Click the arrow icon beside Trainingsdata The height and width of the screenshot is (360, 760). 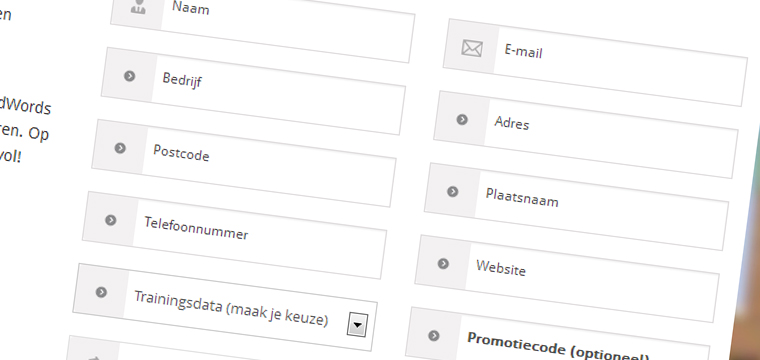tap(101, 292)
